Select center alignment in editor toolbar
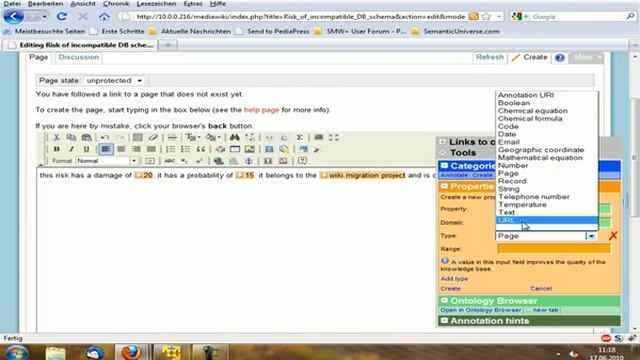This screenshot has height=360, width=640. pos(121,149)
